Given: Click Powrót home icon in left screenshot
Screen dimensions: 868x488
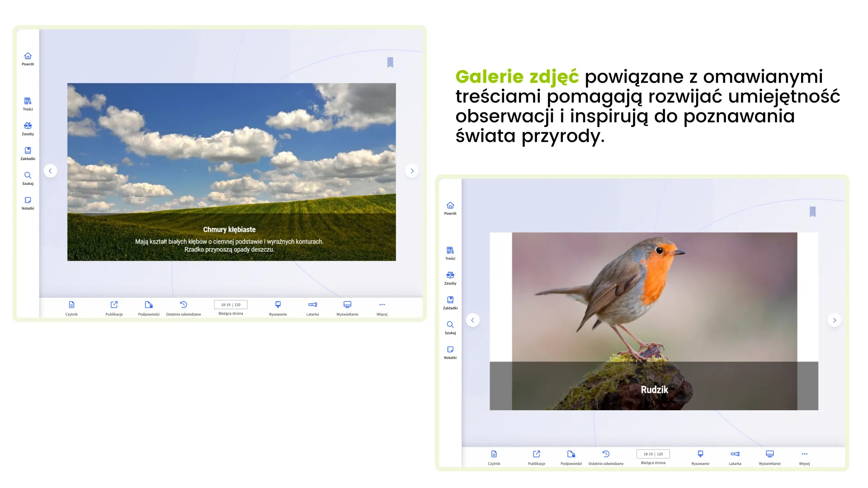Looking at the screenshot, I should (x=28, y=56).
